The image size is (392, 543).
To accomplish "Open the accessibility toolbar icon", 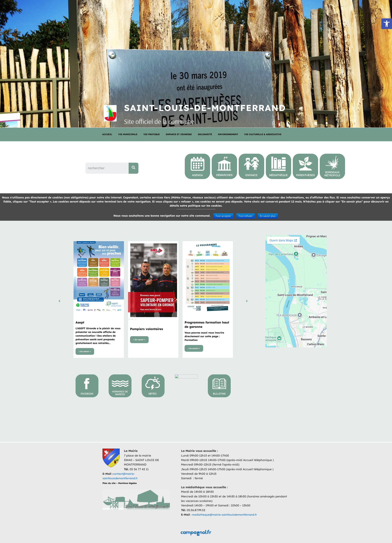I will pyautogui.click(x=386, y=24).
